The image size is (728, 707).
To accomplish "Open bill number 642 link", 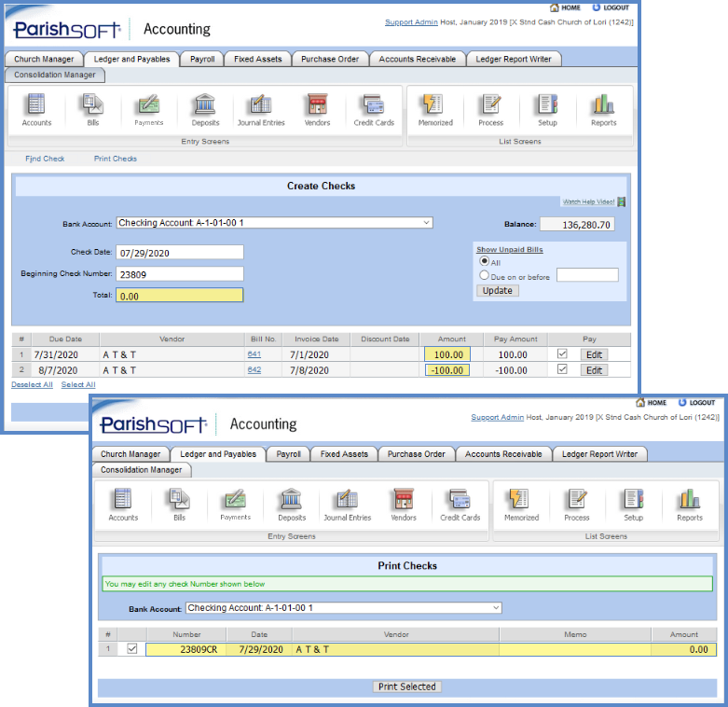I will (x=254, y=369).
